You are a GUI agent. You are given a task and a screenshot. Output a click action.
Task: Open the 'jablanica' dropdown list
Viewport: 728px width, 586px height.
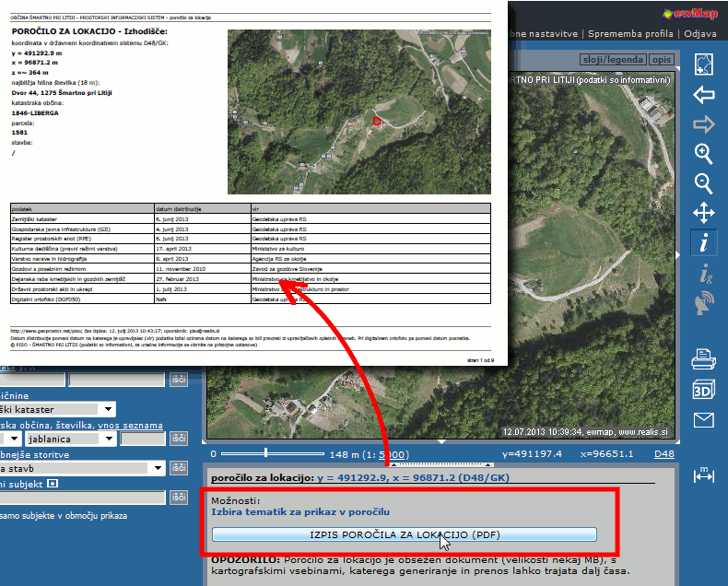click(x=108, y=439)
